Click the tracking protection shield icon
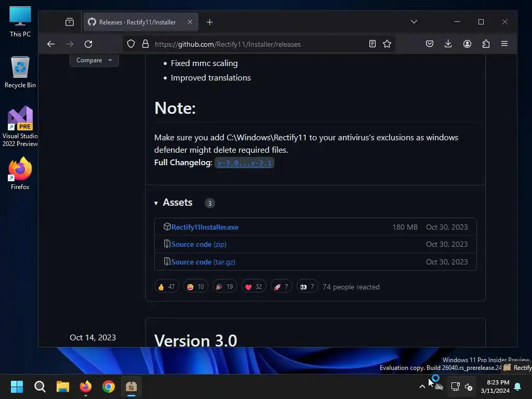The height and width of the screenshot is (399, 532). click(131, 44)
